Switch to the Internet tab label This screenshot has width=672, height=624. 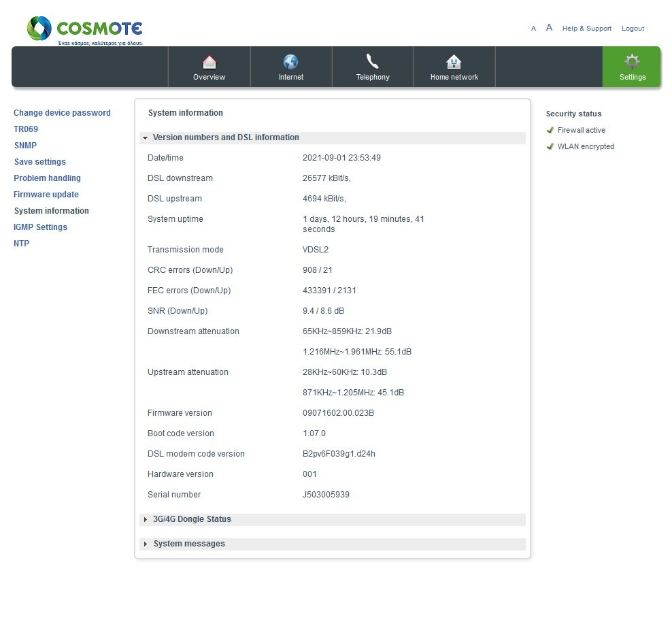[291, 77]
